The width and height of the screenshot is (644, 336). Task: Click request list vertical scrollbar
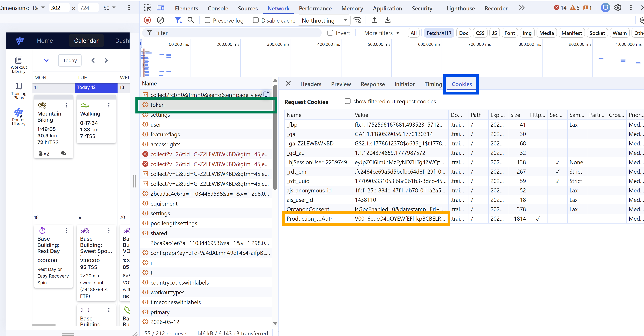(x=275, y=137)
